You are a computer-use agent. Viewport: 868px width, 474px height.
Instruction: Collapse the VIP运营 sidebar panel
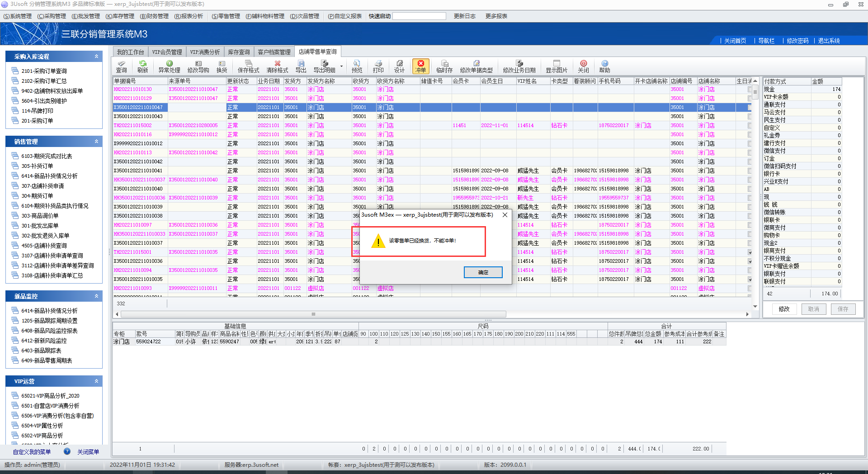tap(96, 381)
